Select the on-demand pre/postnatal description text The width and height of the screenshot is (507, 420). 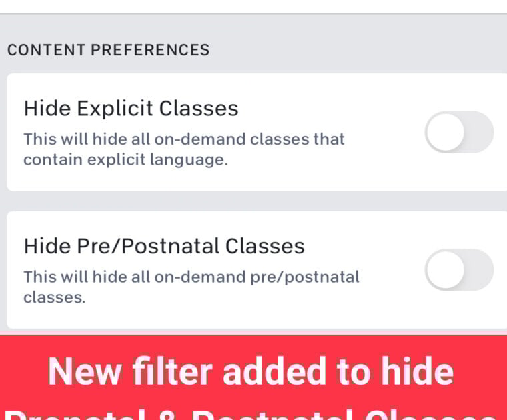click(191, 286)
